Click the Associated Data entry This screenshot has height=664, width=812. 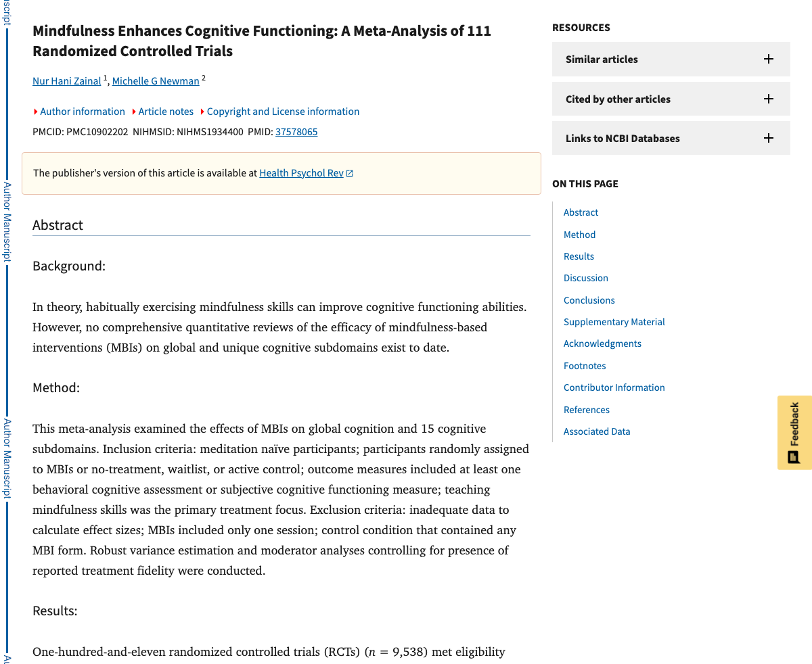coord(597,431)
